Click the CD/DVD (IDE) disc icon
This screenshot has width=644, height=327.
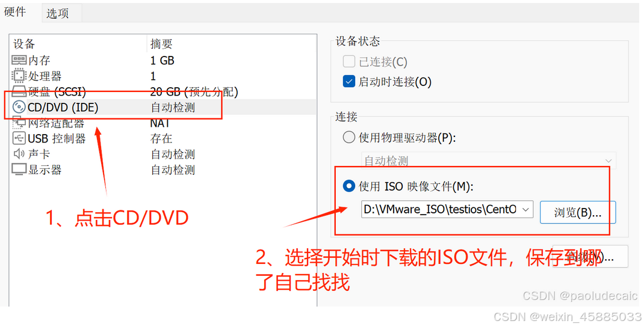[x=19, y=107]
